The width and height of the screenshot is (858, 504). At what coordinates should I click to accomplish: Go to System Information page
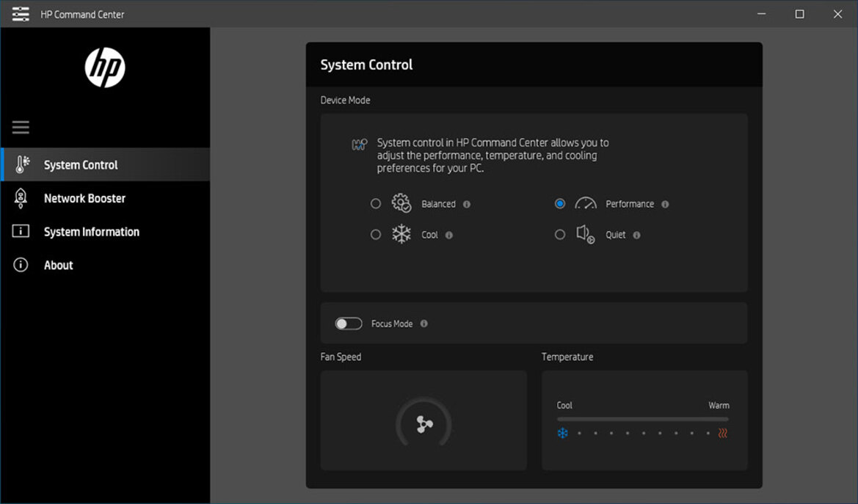click(x=105, y=232)
